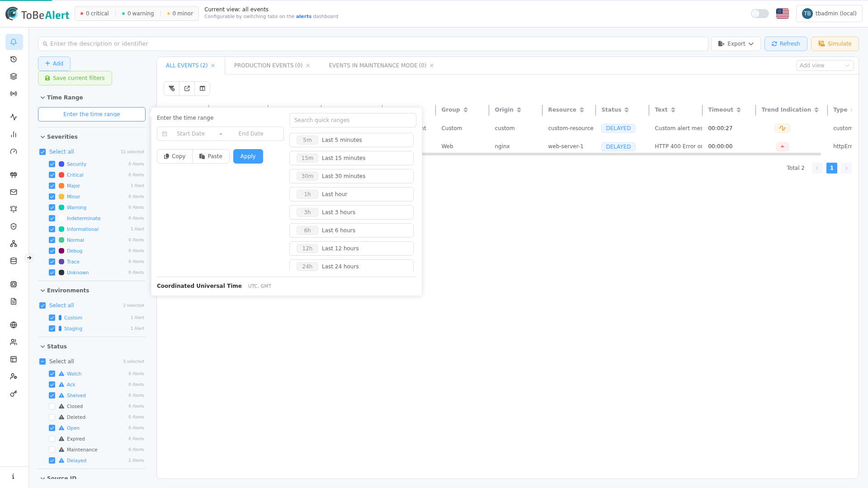This screenshot has width=868, height=488.
Task: Open the Add view dropdown
Action: (825, 66)
